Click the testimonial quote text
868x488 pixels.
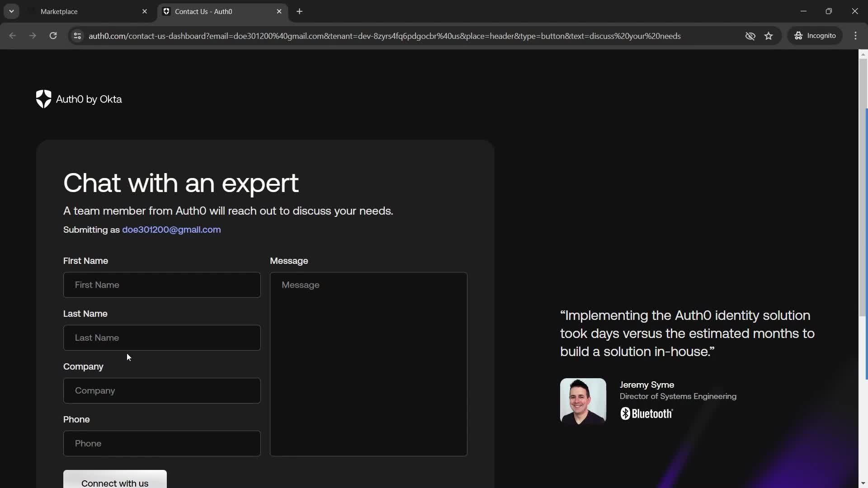(687, 333)
